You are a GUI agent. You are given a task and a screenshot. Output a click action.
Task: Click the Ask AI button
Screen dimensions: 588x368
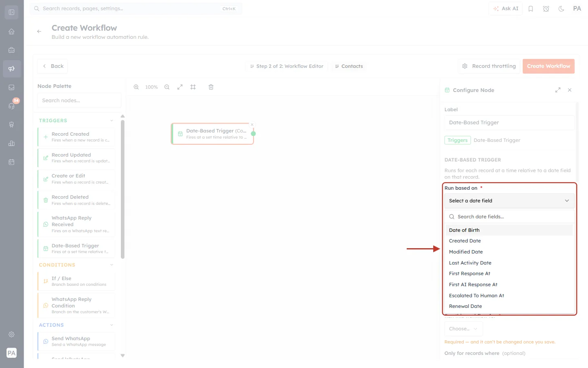click(506, 9)
